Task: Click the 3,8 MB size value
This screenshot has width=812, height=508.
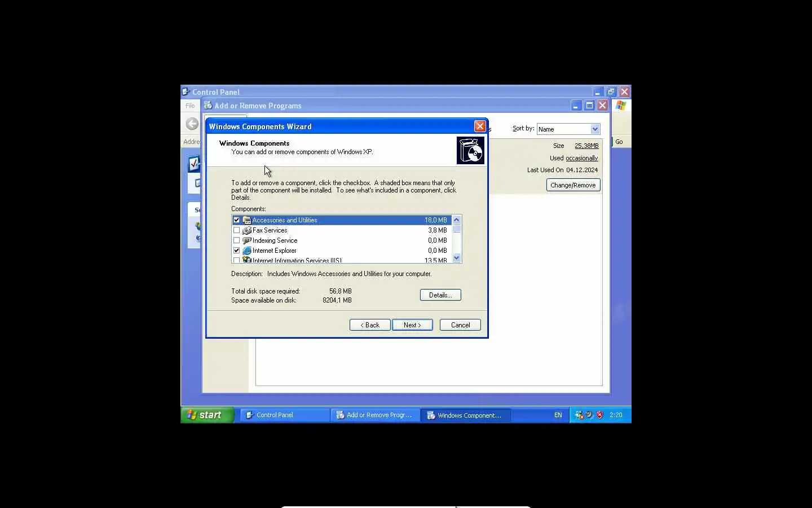Action: (437, 230)
